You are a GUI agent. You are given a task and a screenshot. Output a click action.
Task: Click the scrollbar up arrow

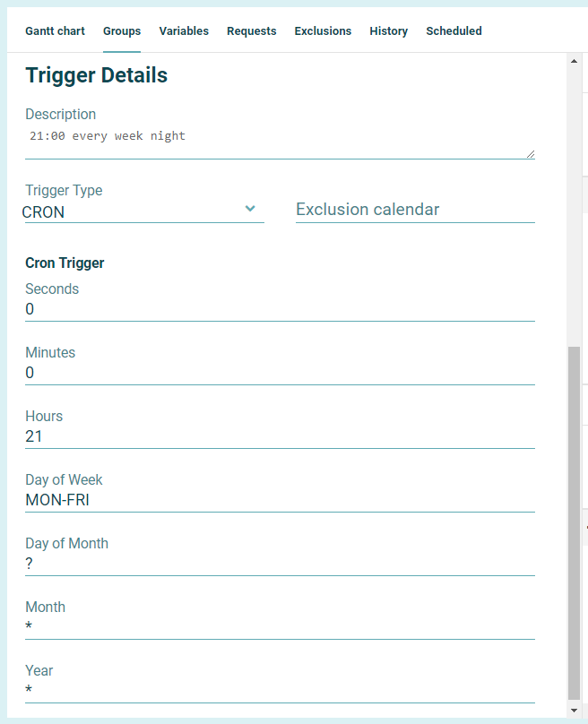(x=575, y=61)
